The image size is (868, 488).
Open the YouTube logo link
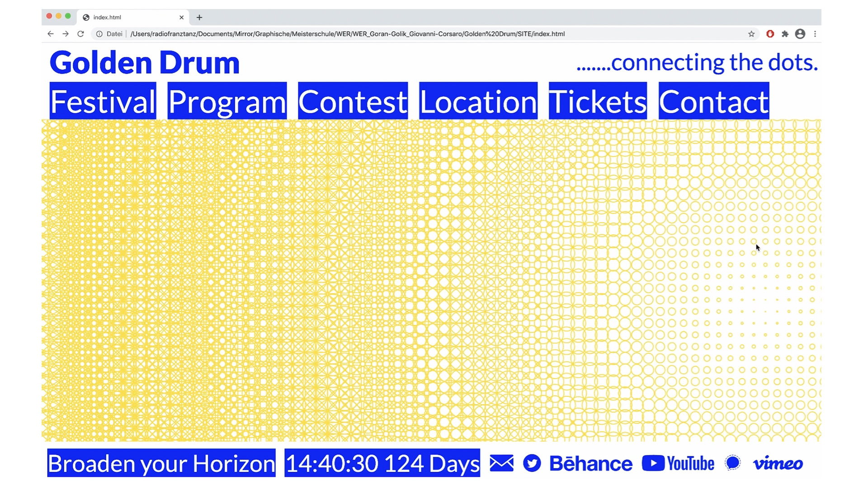(678, 464)
